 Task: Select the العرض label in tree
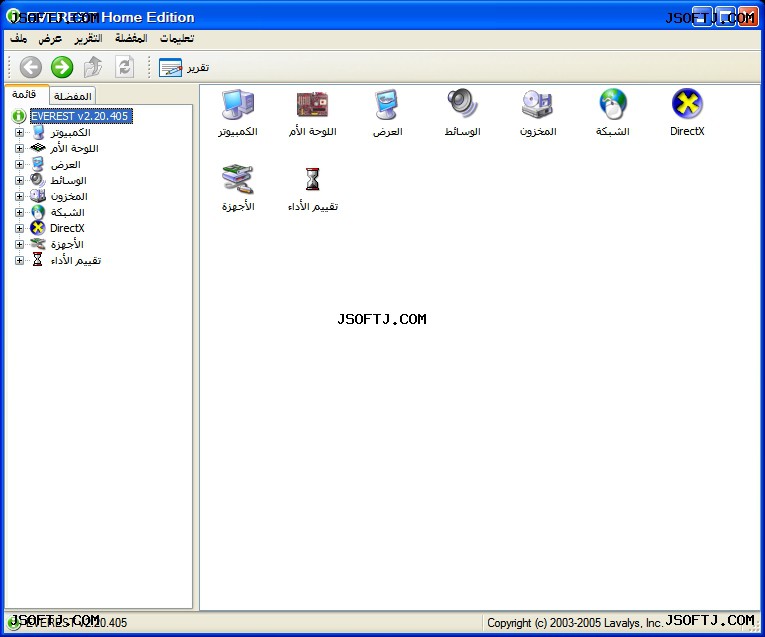pos(65,164)
